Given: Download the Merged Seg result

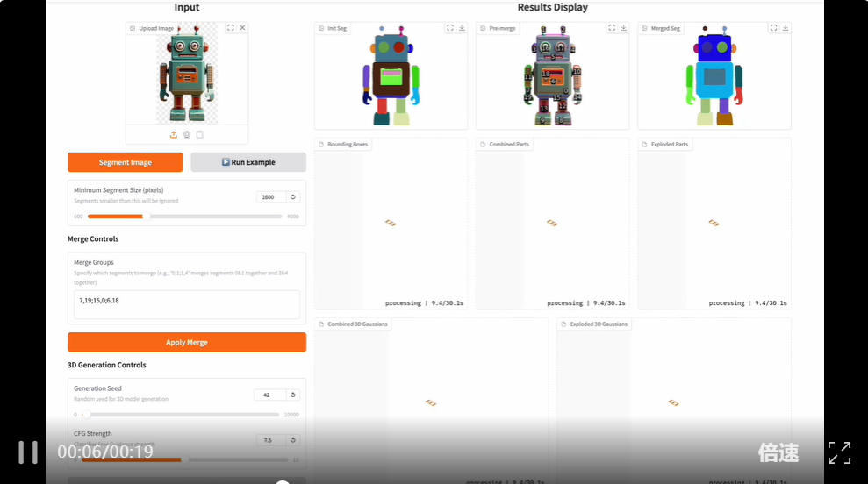Looking at the screenshot, I should 785,28.
